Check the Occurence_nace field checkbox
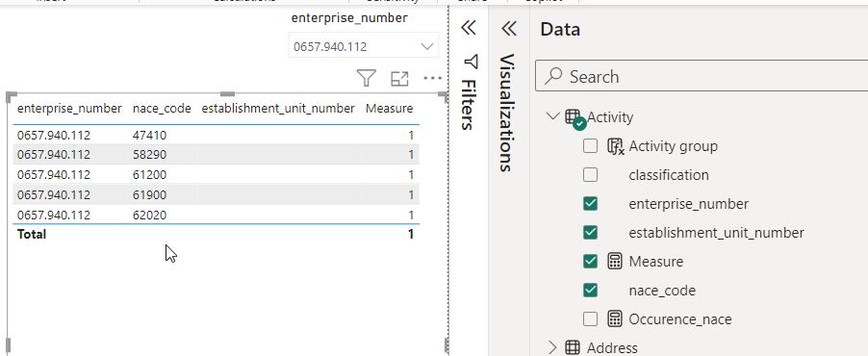 click(591, 318)
